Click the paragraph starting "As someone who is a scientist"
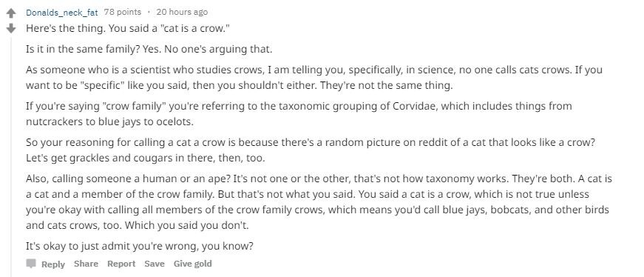The width and height of the screenshot is (644, 277). tap(313, 78)
